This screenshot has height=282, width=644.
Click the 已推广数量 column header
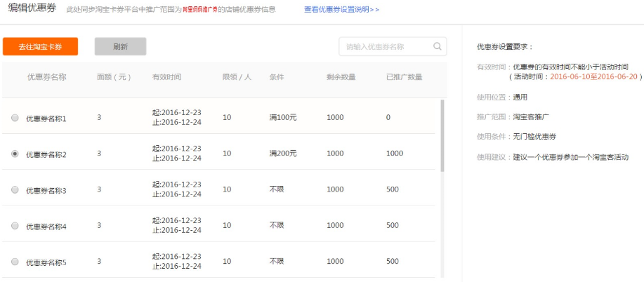404,76
